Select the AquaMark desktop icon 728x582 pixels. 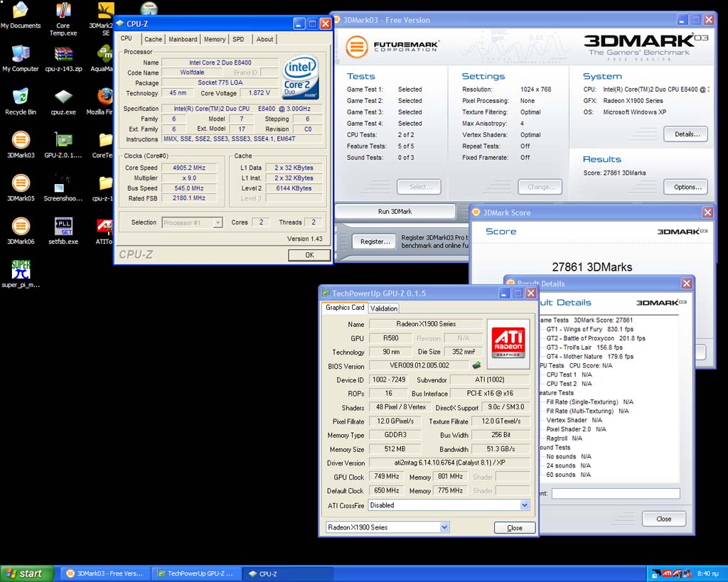pos(102,58)
